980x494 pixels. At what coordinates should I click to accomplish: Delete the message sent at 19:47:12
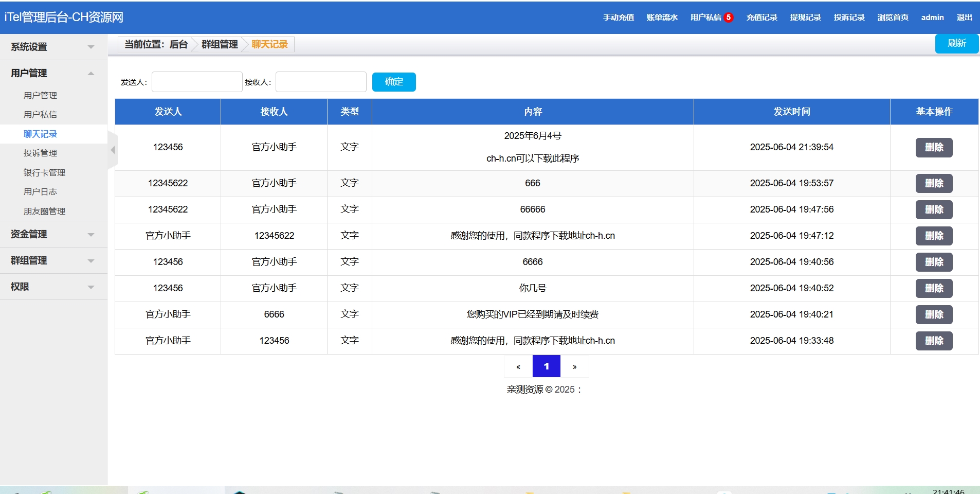coord(934,236)
